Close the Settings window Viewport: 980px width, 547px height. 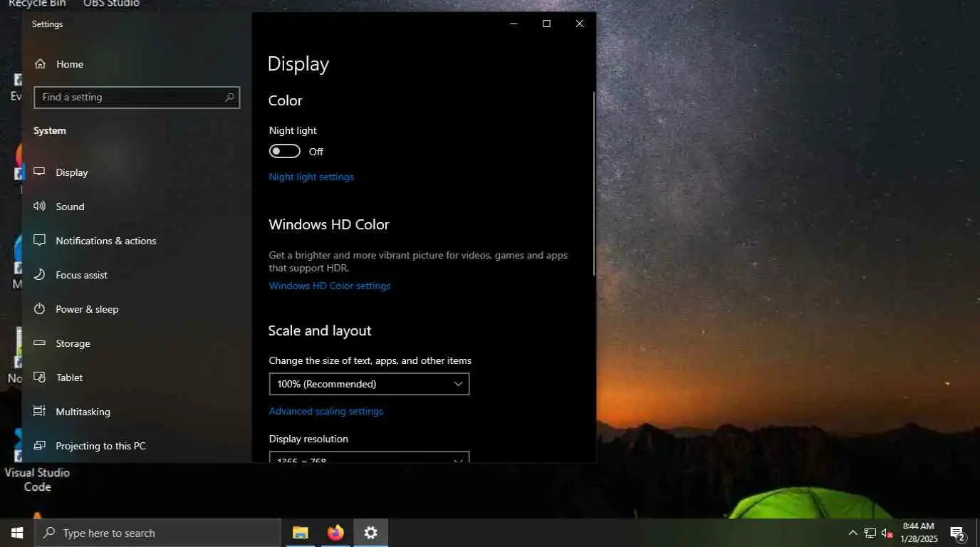(x=580, y=24)
